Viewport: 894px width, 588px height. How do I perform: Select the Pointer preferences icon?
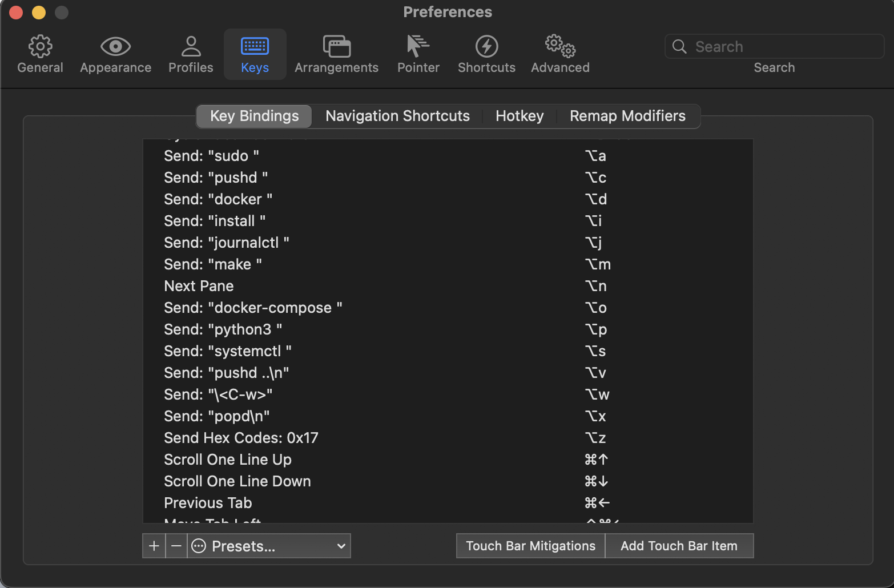point(418,53)
